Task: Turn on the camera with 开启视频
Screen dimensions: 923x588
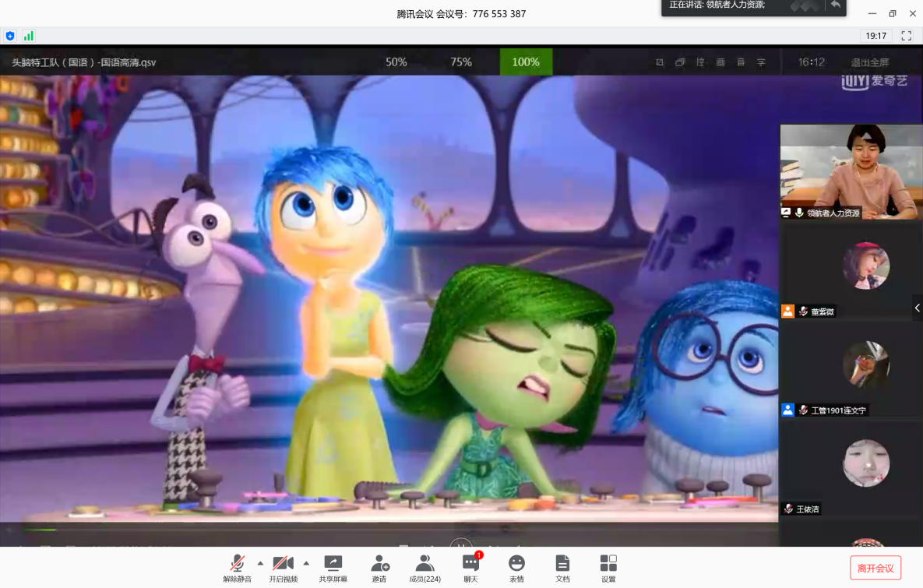Action: point(284,569)
